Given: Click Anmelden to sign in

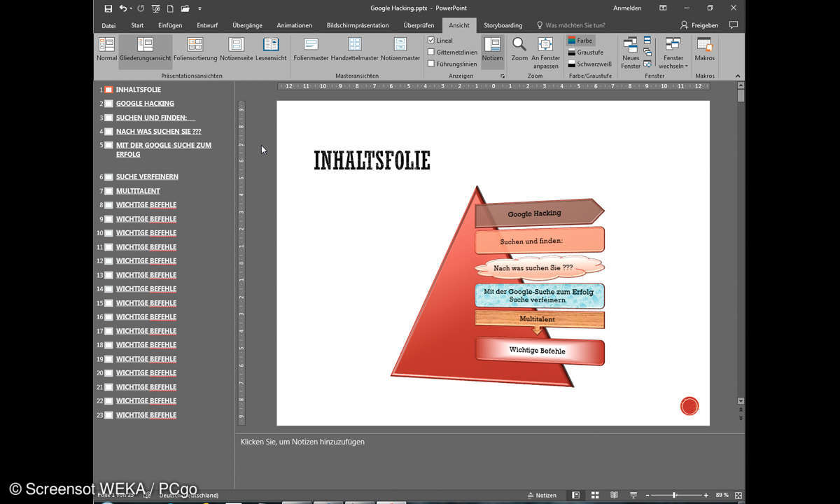Looking at the screenshot, I should click(627, 8).
